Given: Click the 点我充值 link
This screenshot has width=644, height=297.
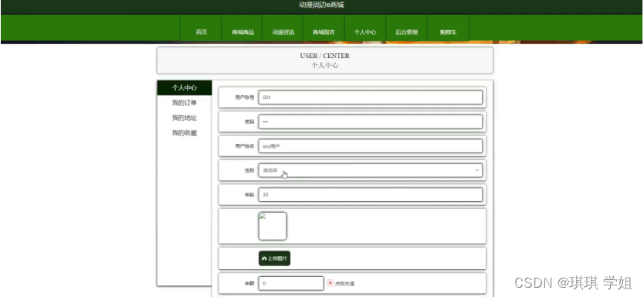Looking at the screenshot, I should (x=344, y=283).
